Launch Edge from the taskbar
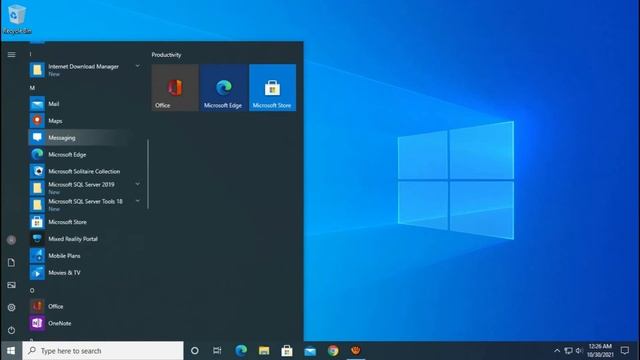The image size is (640, 360). 241,351
